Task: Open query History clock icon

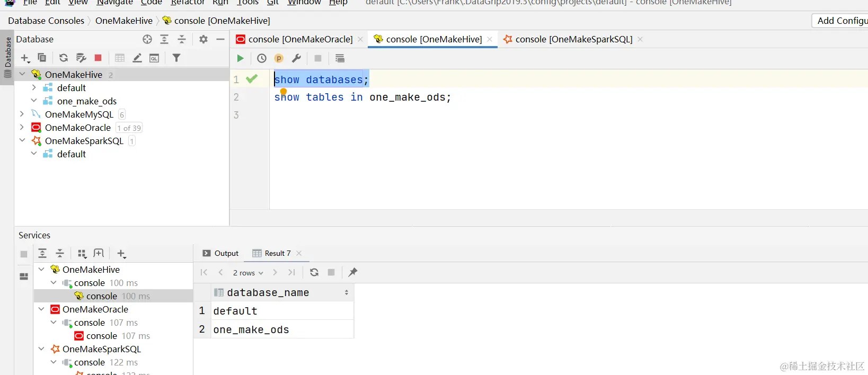Action: [262, 58]
